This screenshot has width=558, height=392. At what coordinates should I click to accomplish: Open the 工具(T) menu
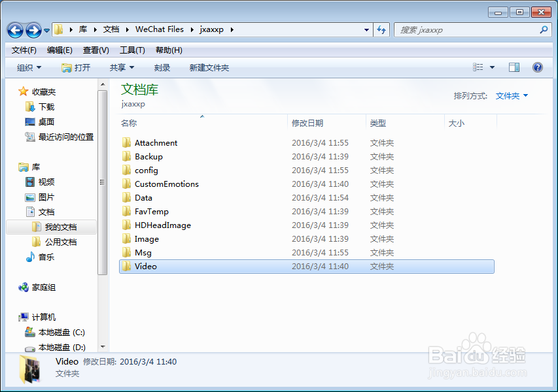click(132, 50)
